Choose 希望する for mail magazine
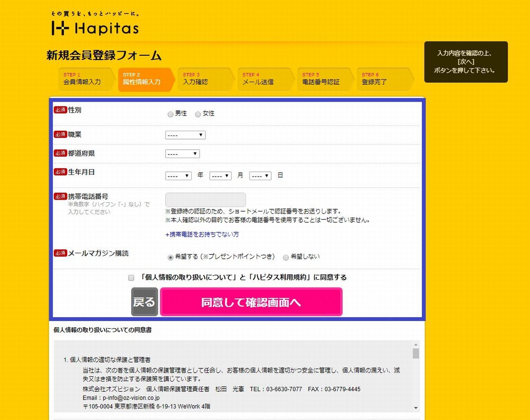 (170, 257)
